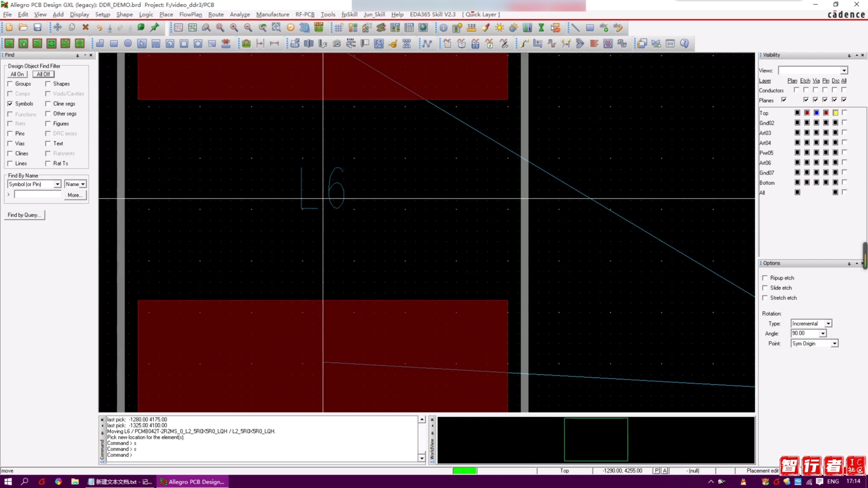Select the Move tool icon
This screenshot has width=868, height=488.
click(57, 28)
